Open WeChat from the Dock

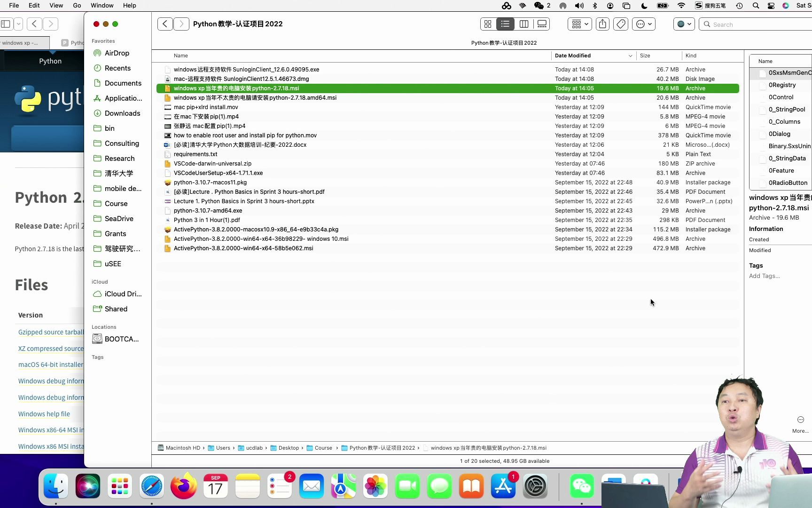[x=582, y=486]
